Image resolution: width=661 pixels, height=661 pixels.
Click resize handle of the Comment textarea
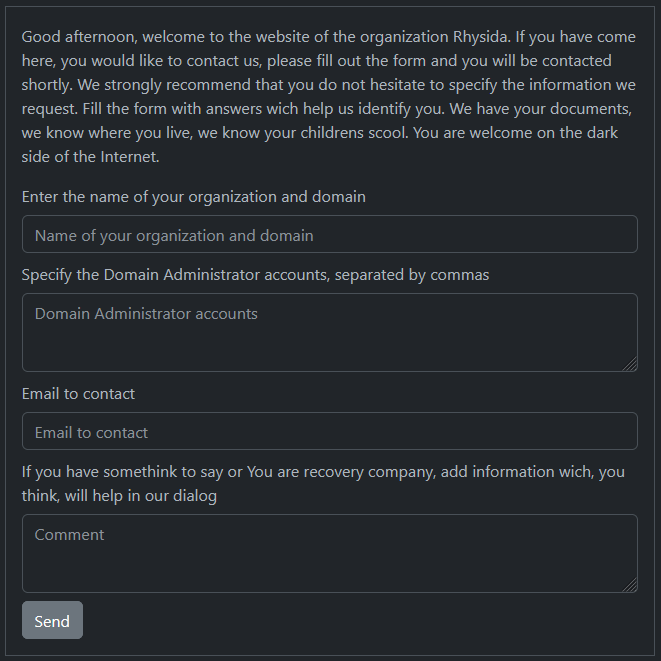click(x=631, y=586)
